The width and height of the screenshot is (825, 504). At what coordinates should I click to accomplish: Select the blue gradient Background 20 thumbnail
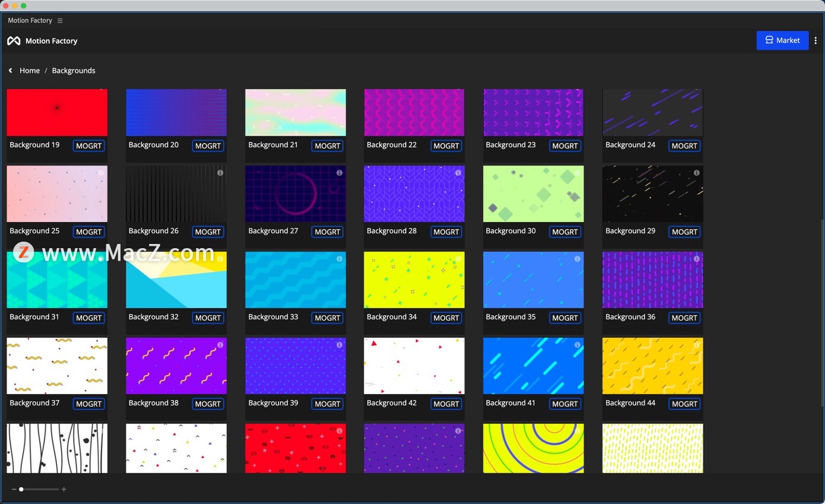tap(176, 113)
